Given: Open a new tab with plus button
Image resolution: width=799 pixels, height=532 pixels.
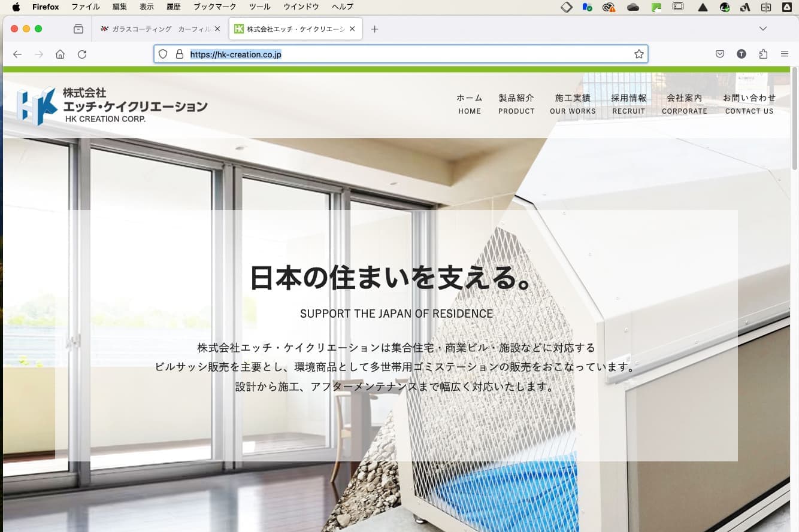Looking at the screenshot, I should click(x=375, y=29).
